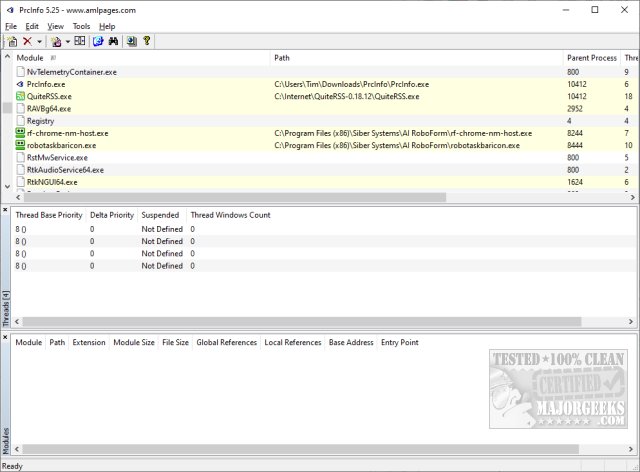
Task: Click the Modules vertical panel label
Action: pyautogui.click(x=6, y=441)
